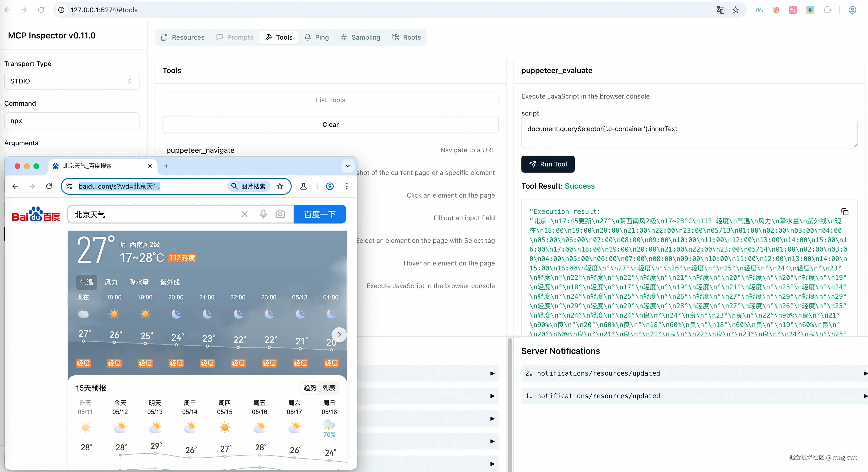
Task: Switch to the Resources tab
Action: point(183,37)
